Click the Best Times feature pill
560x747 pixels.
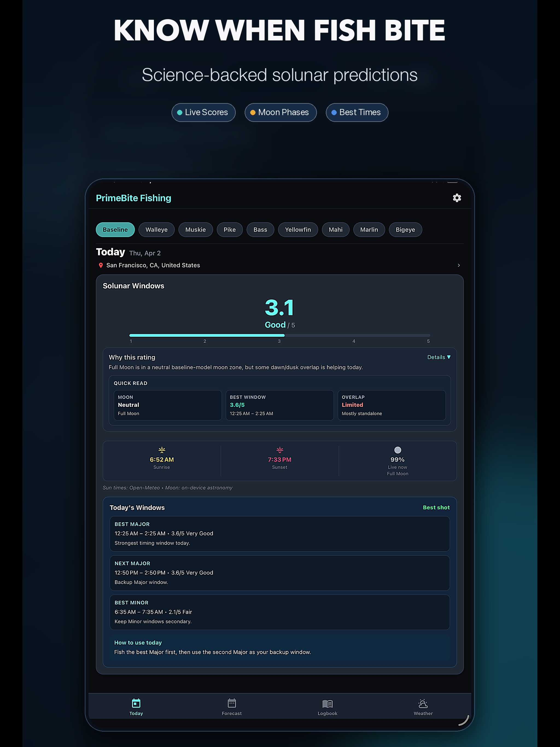pos(357,112)
